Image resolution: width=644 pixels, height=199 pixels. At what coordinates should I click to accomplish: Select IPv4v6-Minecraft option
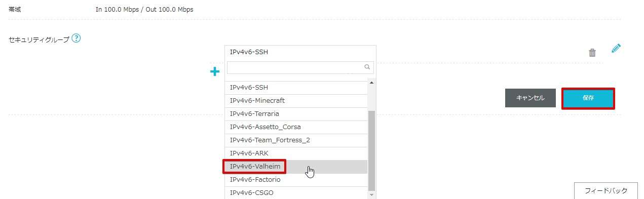pyautogui.click(x=296, y=101)
